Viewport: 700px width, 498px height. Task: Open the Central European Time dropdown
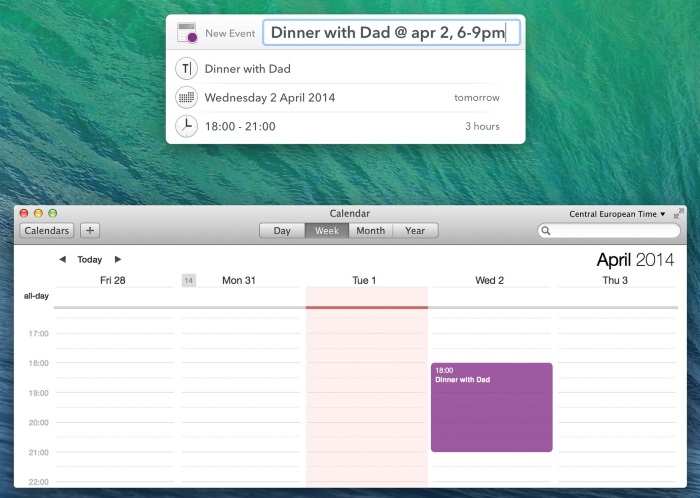[x=617, y=214]
